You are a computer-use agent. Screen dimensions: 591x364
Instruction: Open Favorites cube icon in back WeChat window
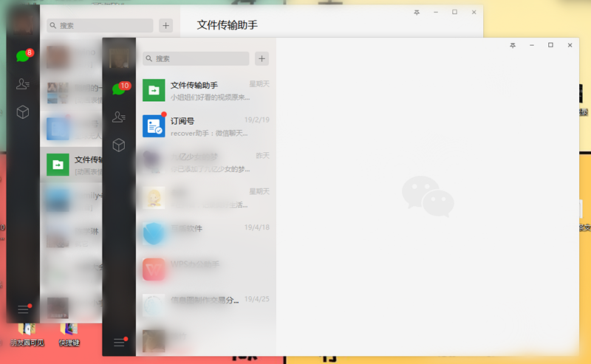23,112
